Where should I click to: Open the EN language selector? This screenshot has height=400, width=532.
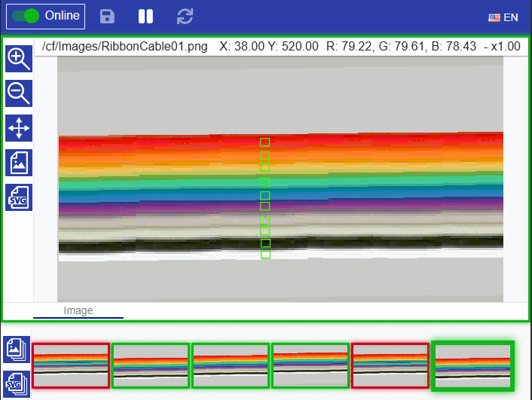pyautogui.click(x=503, y=17)
